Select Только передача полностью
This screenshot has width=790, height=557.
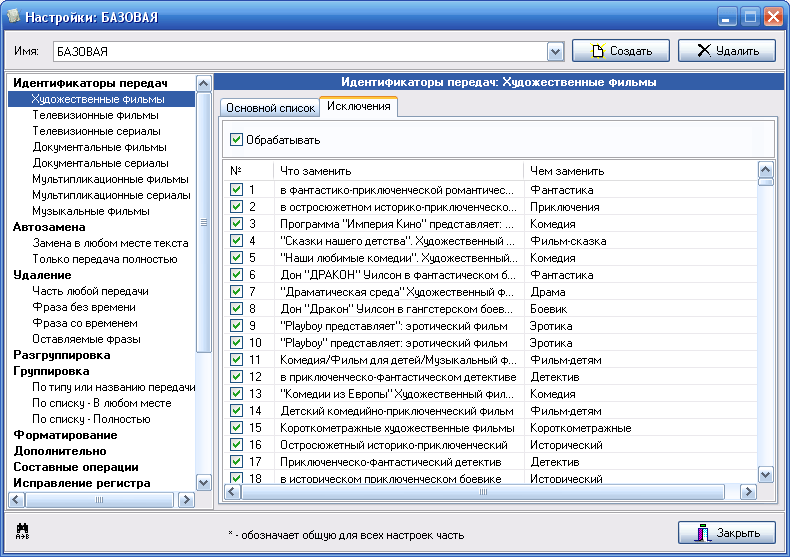[x=105, y=259]
